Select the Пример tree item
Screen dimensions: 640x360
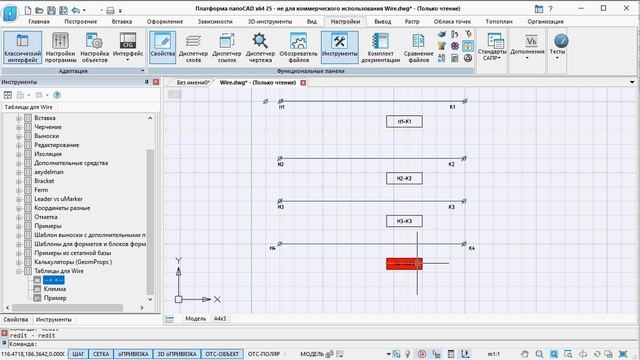(55, 298)
